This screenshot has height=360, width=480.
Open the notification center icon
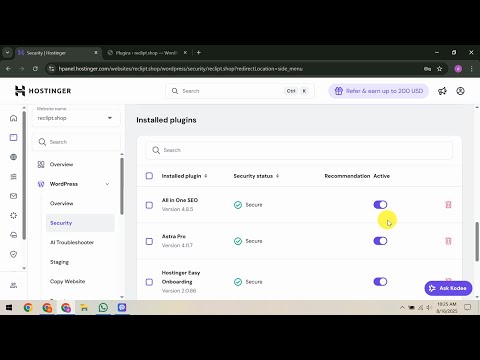[x=468, y=307]
